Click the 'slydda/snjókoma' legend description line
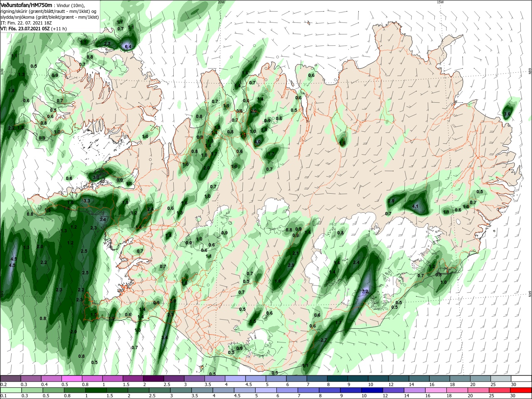Viewport: 532px width, 399px height. (x=49, y=17)
